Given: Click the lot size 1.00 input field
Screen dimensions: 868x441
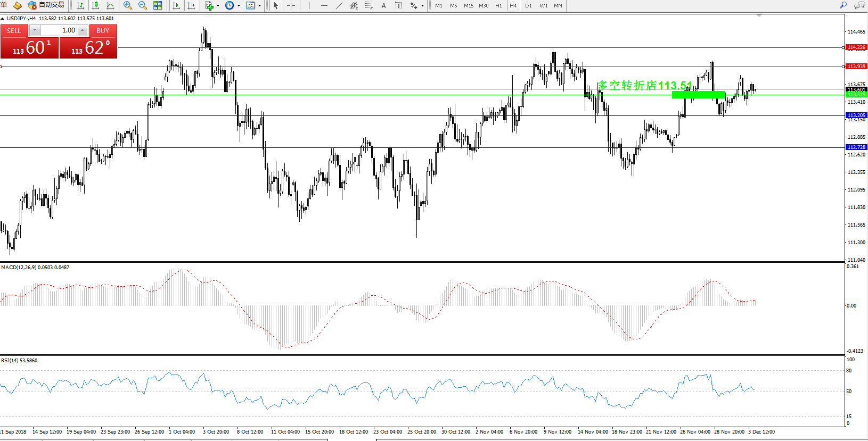Looking at the screenshot, I should tap(59, 30).
